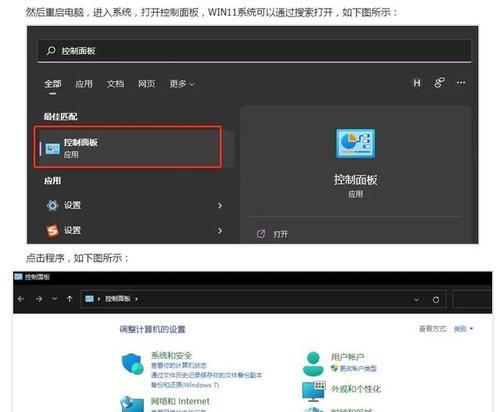Open the 外观和个性化 category link
The width and height of the screenshot is (500, 412).
(356, 389)
